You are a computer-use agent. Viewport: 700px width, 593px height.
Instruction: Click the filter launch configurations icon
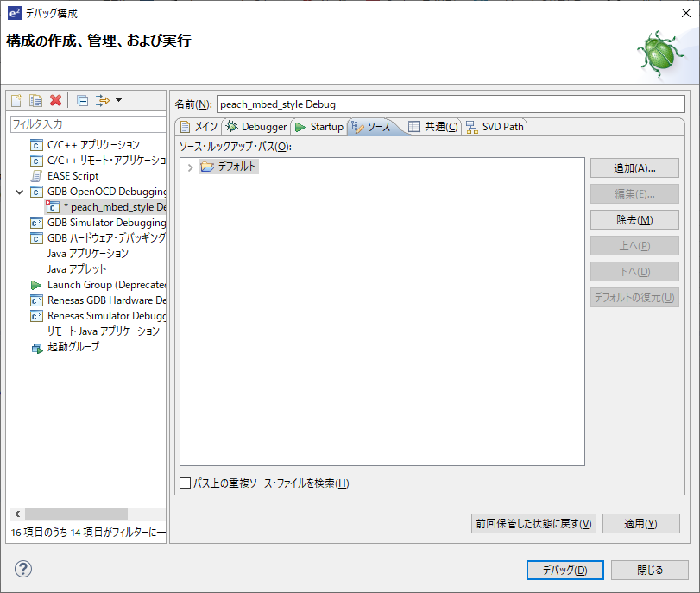[x=103, y=100]
